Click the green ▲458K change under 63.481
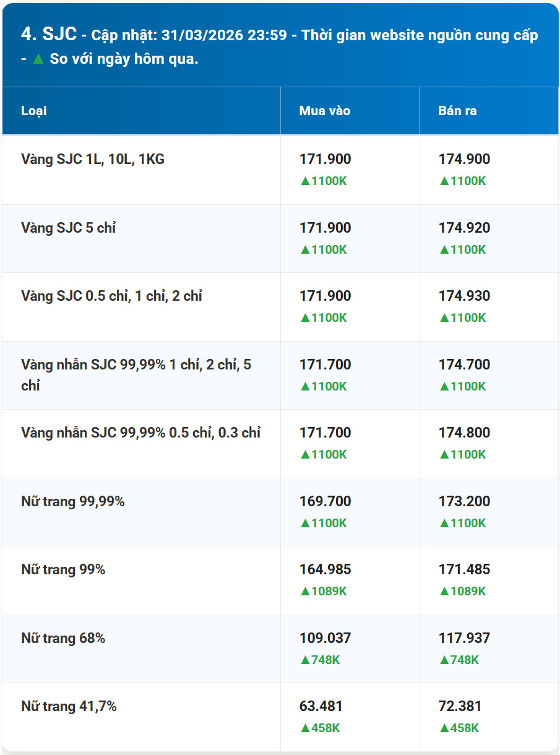The width and height of the screenshot is (560, 755). pos(320,728)
